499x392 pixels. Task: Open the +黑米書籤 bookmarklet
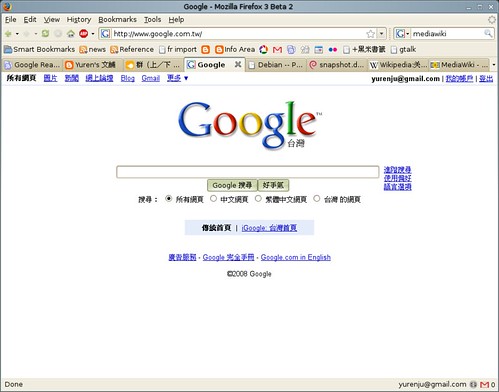(364, 50)
